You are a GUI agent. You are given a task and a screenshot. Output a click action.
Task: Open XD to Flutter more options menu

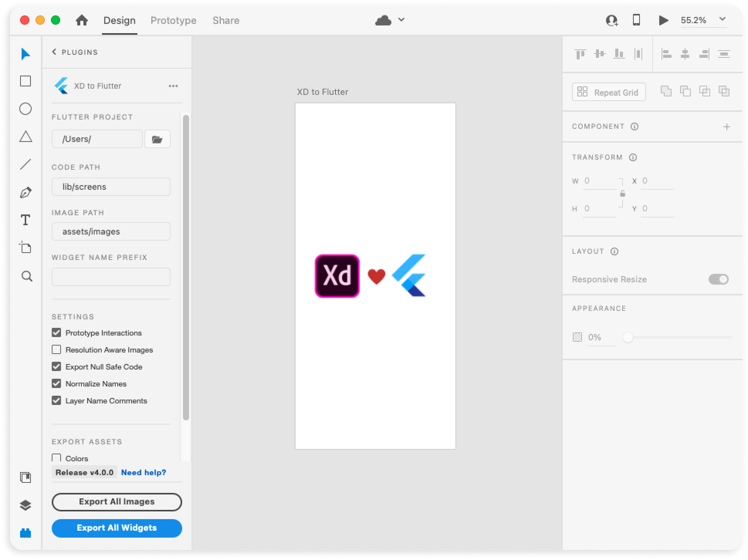[173, 86]
